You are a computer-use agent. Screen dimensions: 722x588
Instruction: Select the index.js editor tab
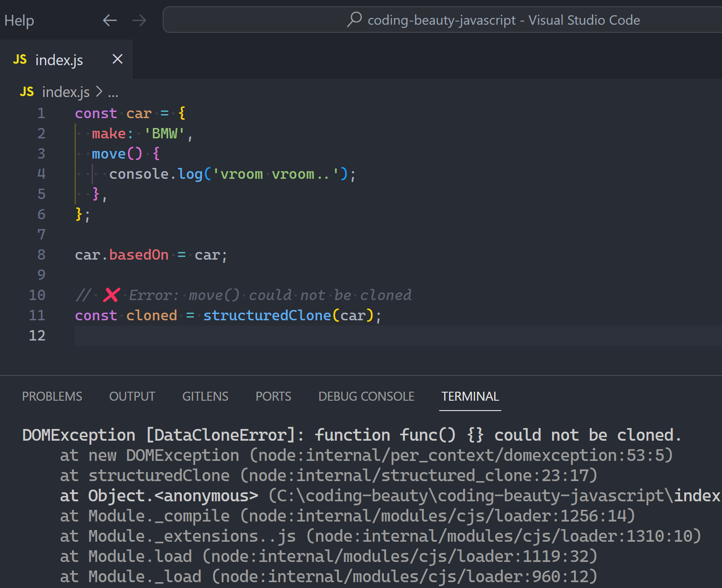(67, 59)
